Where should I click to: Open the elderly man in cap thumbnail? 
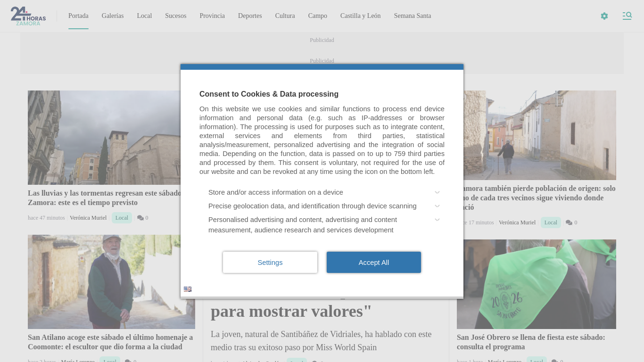pyautogui.click(x=111, y=282)
